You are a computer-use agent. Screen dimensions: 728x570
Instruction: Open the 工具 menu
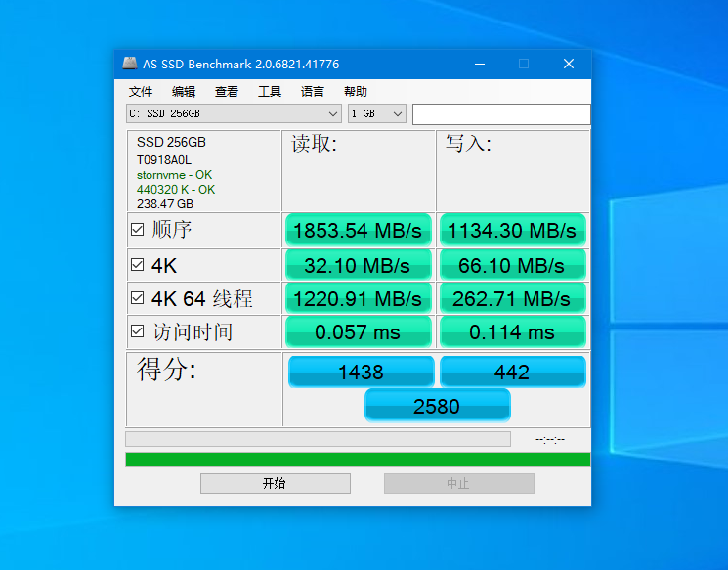pos(270,92)
